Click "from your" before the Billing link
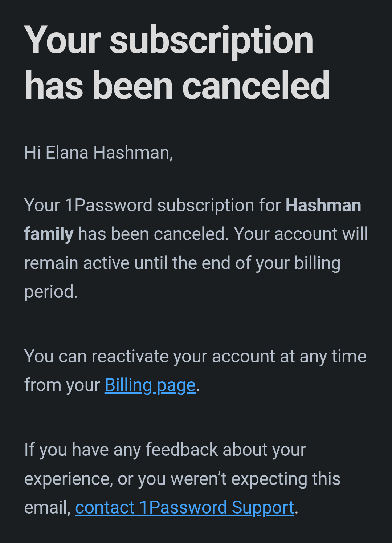This screenshot has height=543, width=392. [62, 386]
